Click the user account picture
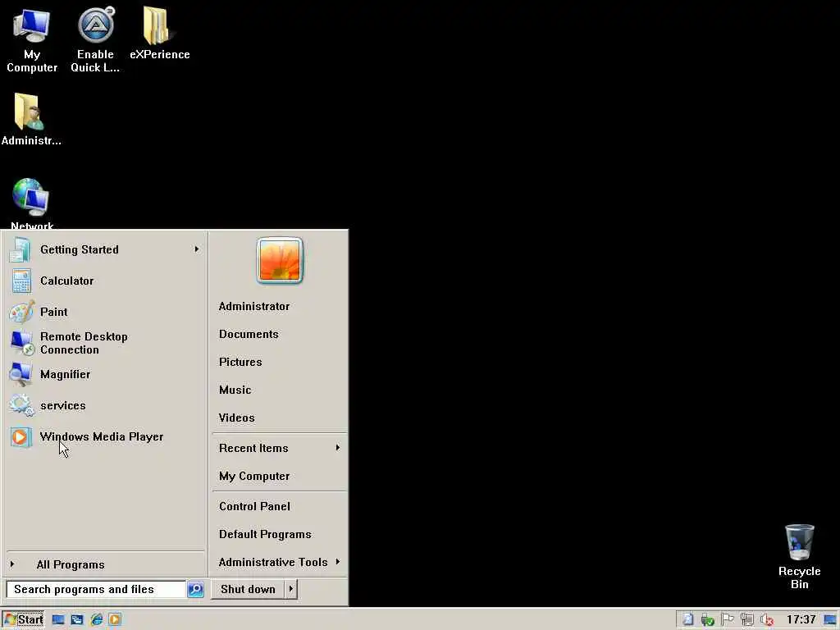This screenshot has height=630, width=840. [279, 261]
